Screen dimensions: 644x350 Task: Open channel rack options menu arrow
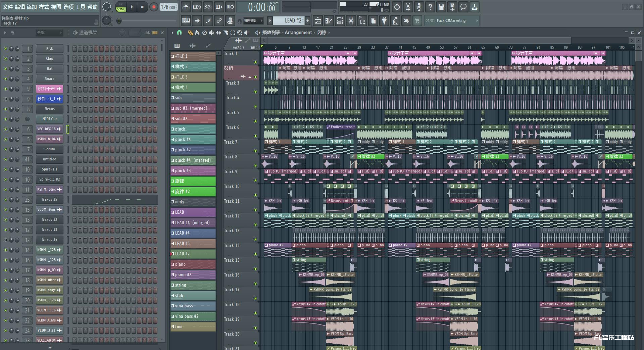[5, 33]
